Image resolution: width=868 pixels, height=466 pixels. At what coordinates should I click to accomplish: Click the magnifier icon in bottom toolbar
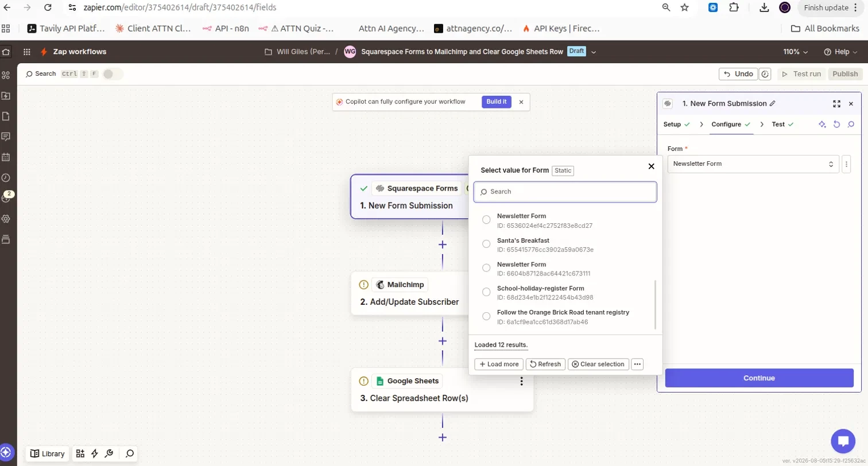pos(130,453)
